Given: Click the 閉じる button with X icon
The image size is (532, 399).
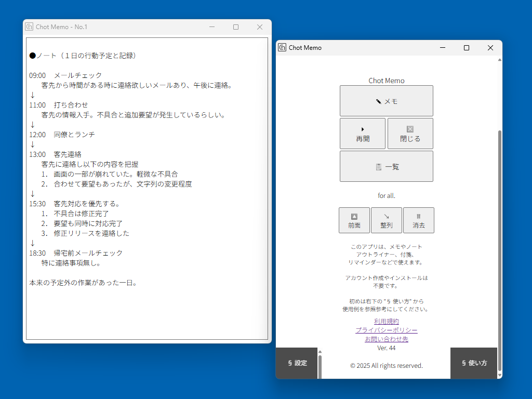Looking at the screenshot, I should point(410,134).
